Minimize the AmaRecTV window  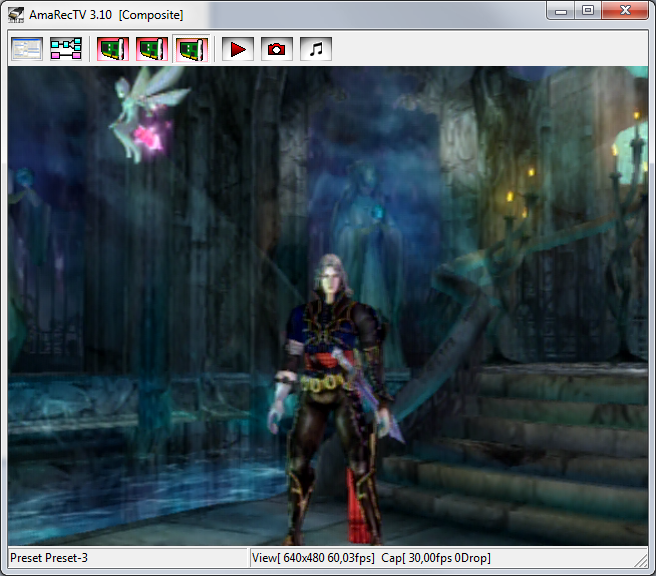(562, 11)
